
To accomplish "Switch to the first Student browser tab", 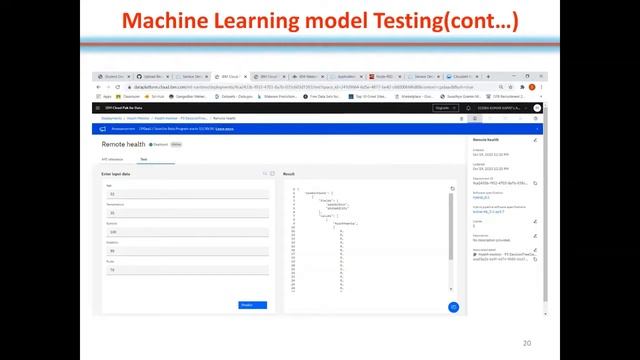I will (114, 77).
